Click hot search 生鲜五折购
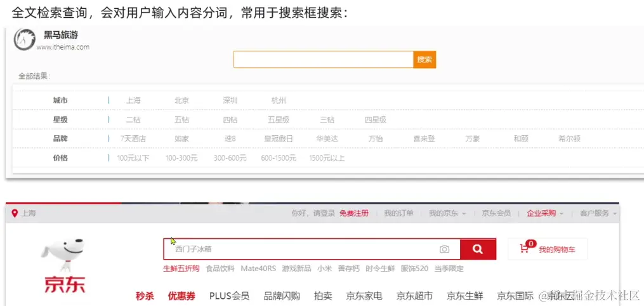The height and width of the screenshot is (306, 644). coord(181,269)
